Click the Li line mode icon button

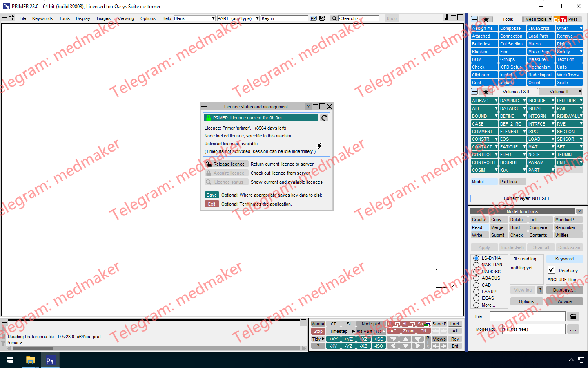(394, 324)
